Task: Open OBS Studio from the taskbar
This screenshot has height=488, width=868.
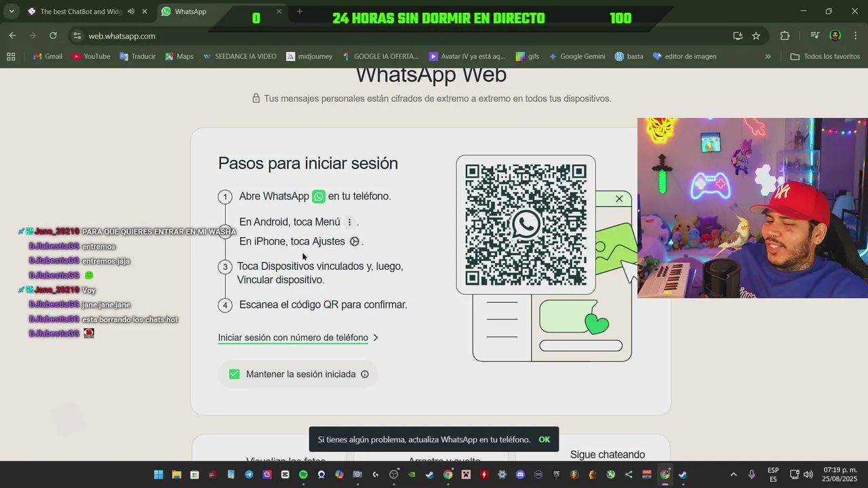Action: [393, 474]
